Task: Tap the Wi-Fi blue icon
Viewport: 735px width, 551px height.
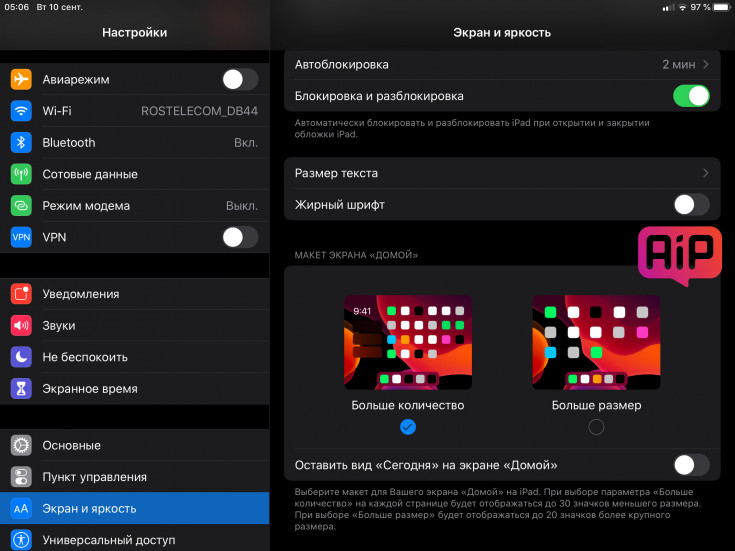Action: point(21,111)
